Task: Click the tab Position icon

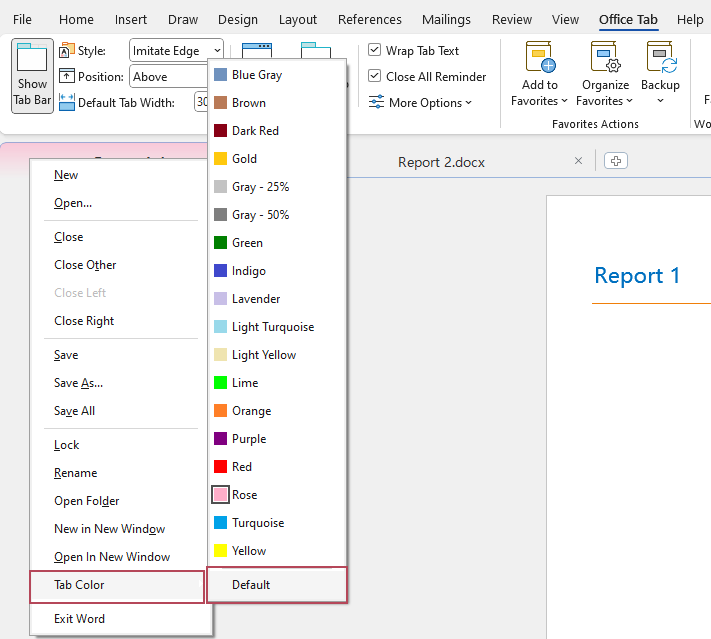Action: (67, 76)
